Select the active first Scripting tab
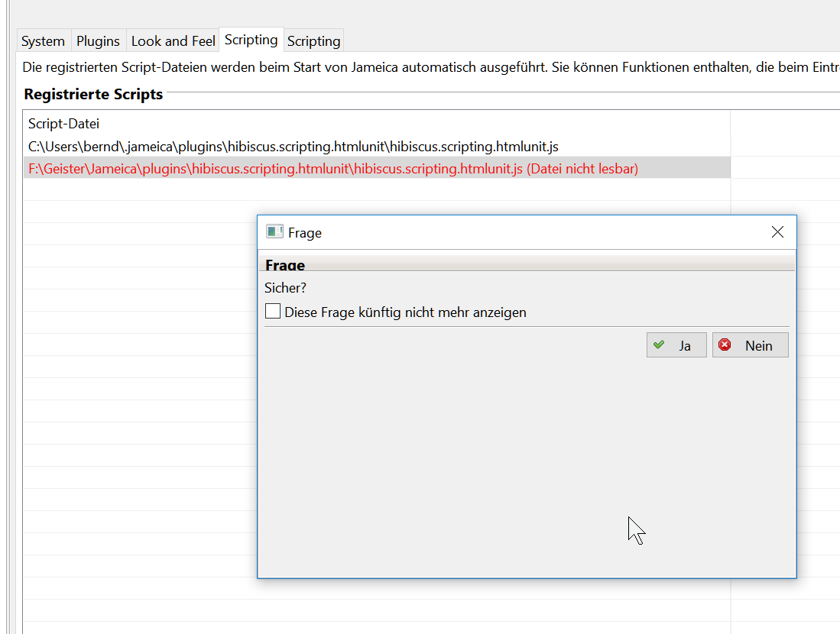This screenshot has width=840, height=634. pyautogui.click(x=251, y=40)
